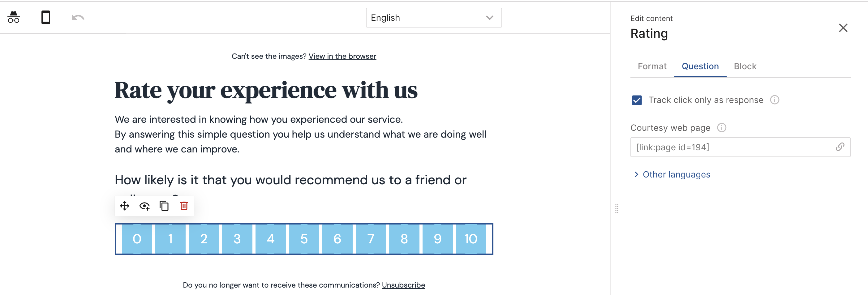Open link picker in Courtesy web page field

point(840,147)
